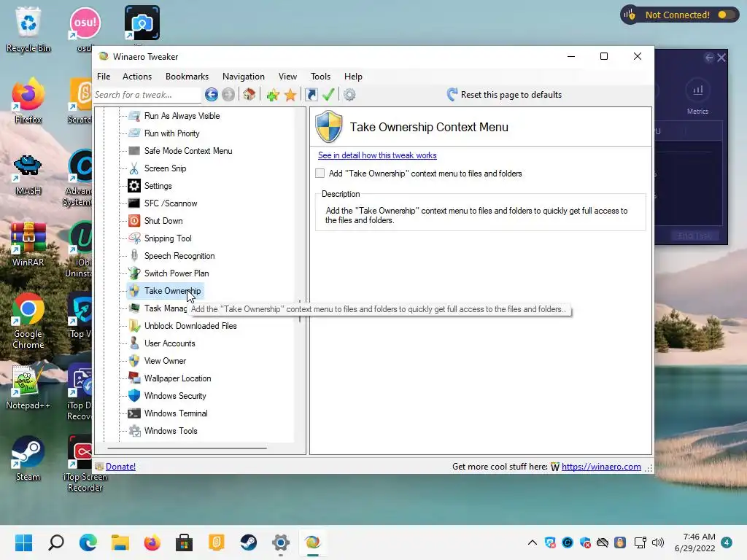Image resolution: width=747 pixels, height=560 pixels.
Task: Click the Screen Snip scissors icon
Action: [x=134, y=168]
